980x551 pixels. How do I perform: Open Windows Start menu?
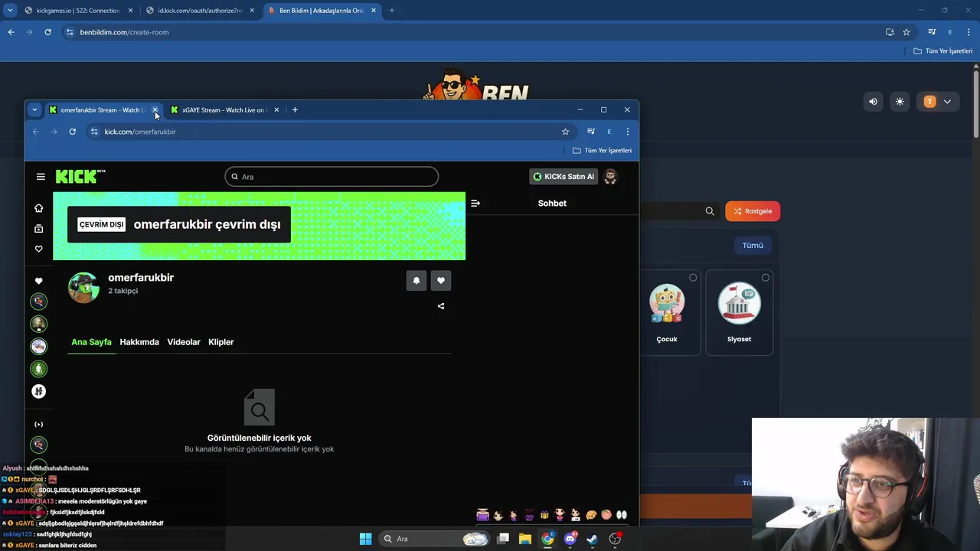(365, 539)
